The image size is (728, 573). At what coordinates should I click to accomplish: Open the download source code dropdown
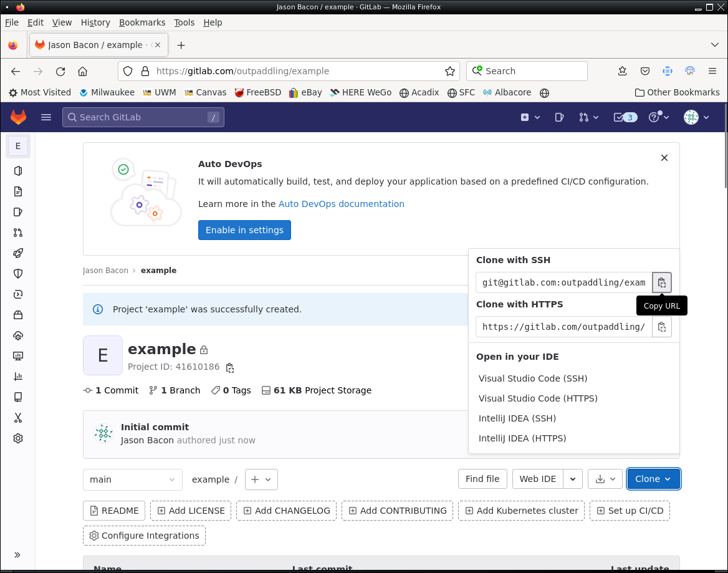(x=605, y=479)
